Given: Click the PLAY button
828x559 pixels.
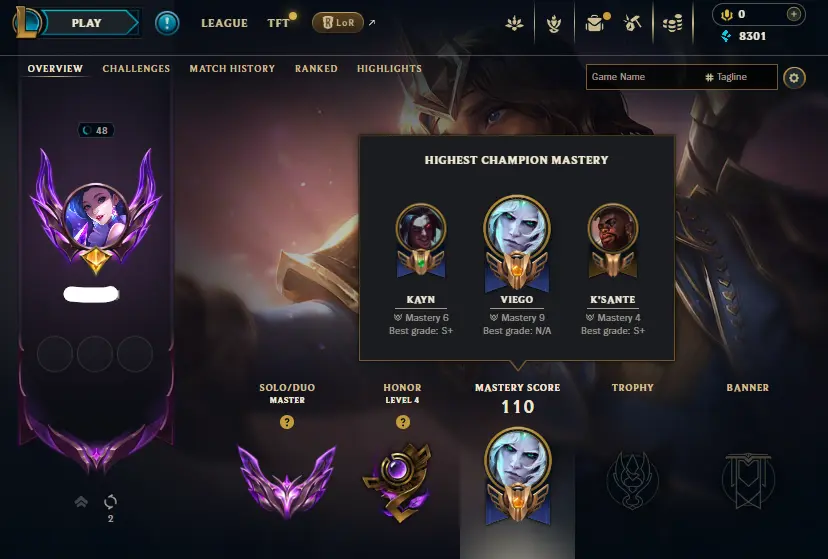Looking at the screenshot, I should tap(87, 23).
